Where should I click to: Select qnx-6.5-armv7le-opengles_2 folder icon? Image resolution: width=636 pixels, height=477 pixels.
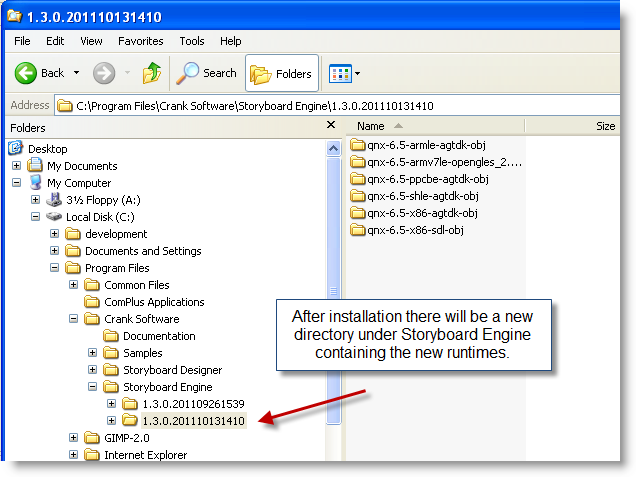coord(358,162)
